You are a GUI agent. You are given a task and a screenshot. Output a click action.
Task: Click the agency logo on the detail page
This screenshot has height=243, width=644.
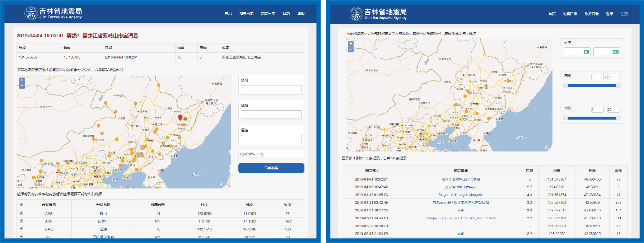coord(31,13)
